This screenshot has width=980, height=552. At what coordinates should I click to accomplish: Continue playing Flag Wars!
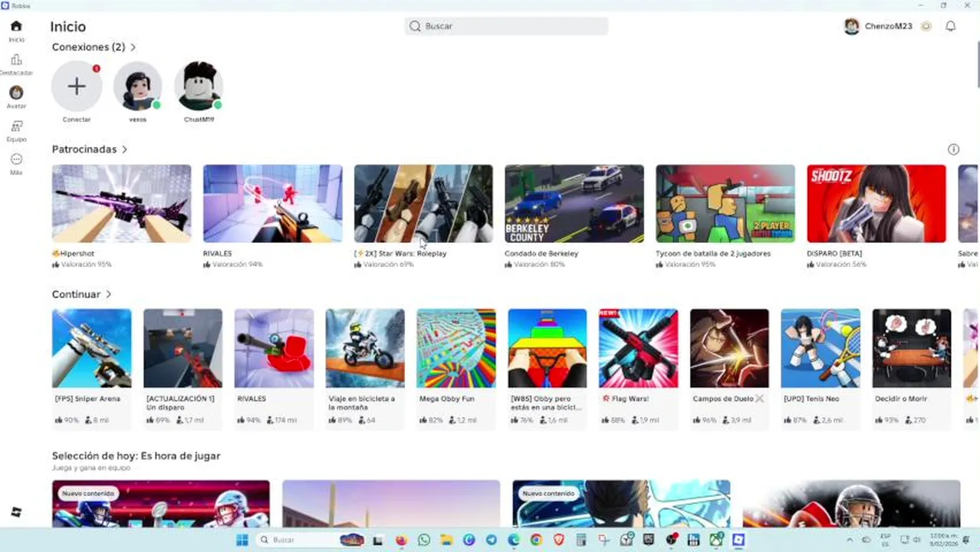pos(638,348)
